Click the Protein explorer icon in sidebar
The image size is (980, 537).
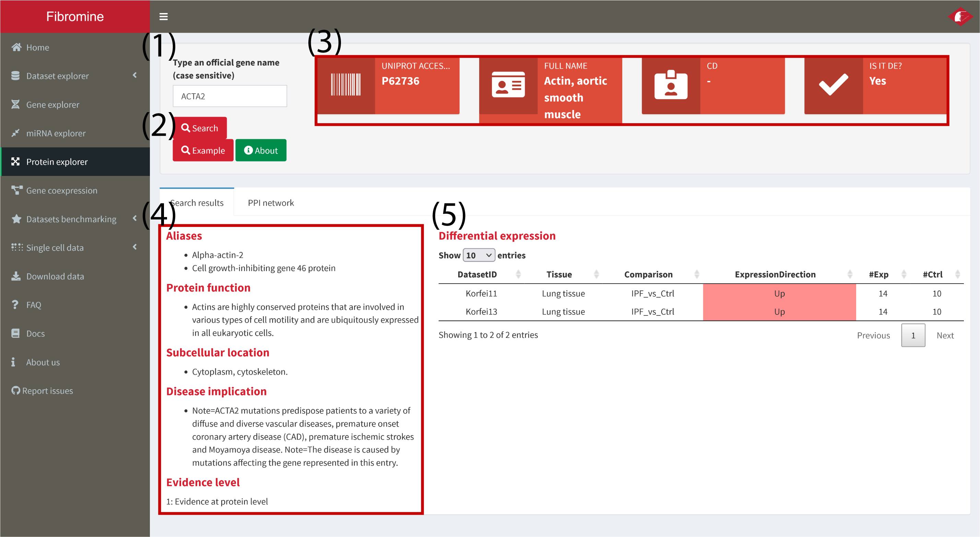(x=15, y=162)
